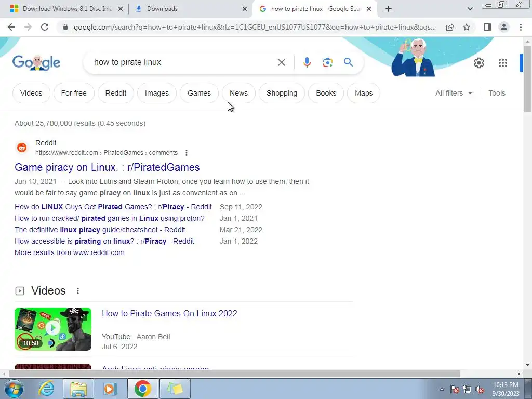The height and width of the screenshot is (399, 532).
Task: Click the taskbar clock showing 10:13 PM
Action: point(506,389)
